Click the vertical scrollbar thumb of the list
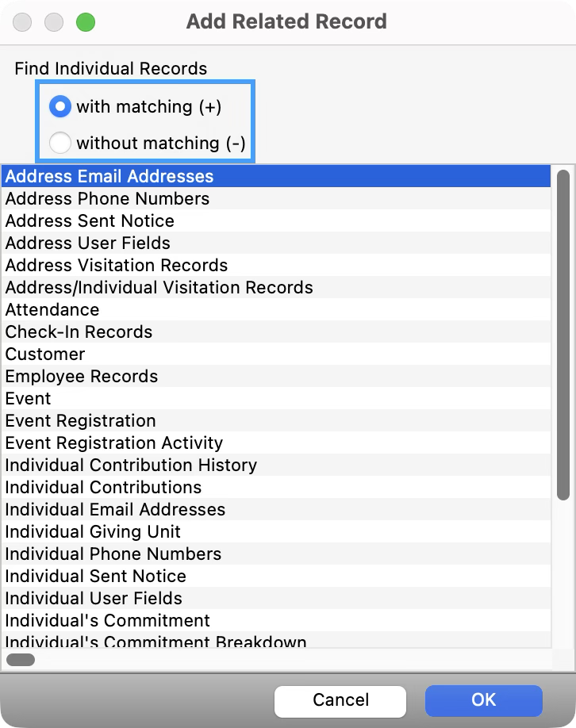Screen dimensions: 576x728 click(x=563, y=335)
